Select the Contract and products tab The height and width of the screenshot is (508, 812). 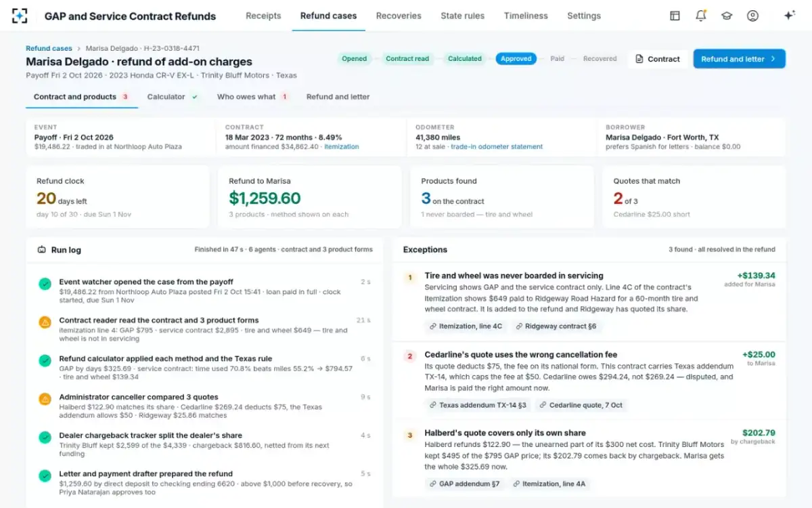pos(82,97)
